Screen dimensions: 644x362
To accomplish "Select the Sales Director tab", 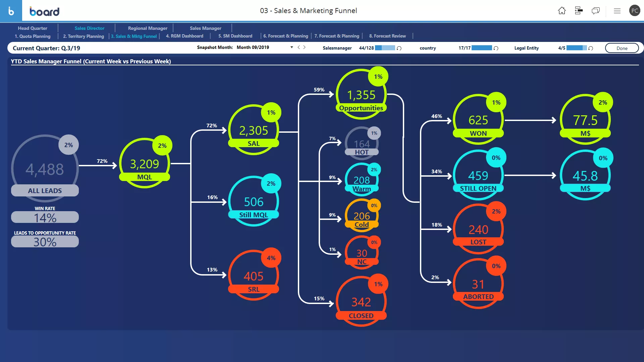I will tap(89, 28).
